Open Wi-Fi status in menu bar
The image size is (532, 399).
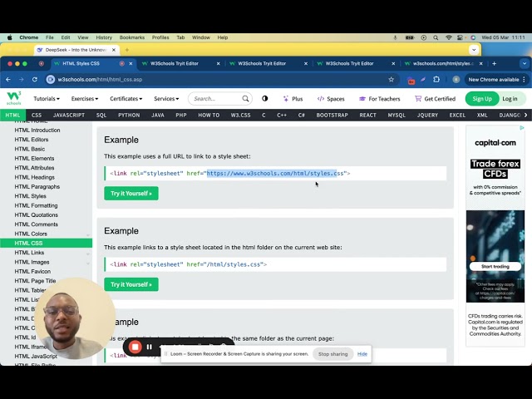[449, 37]
